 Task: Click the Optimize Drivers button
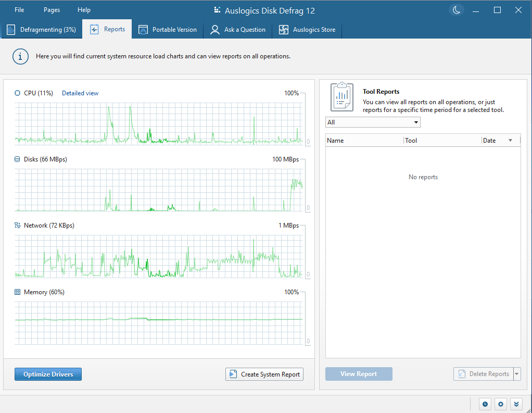coord(48,374)
